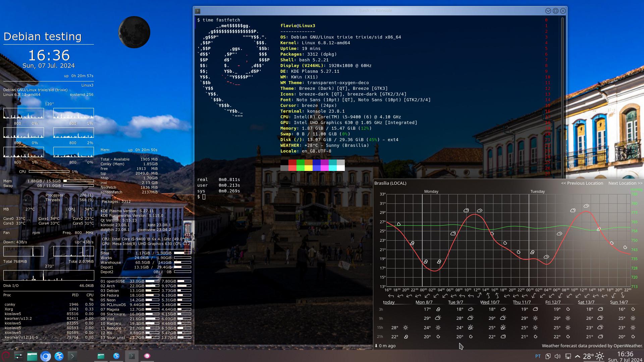Click the dark blue swatch in fastfetch palette top row
Image resolution: width=644 pixels, height=362 pixels.
(317, 162)
